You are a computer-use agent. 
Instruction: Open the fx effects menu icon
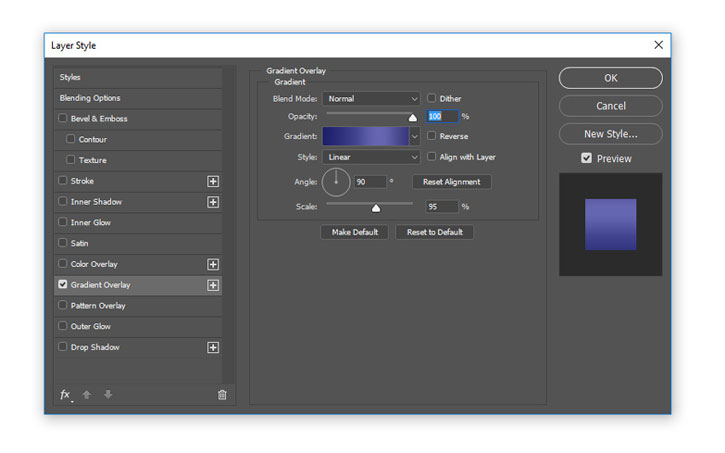point(66,395)
